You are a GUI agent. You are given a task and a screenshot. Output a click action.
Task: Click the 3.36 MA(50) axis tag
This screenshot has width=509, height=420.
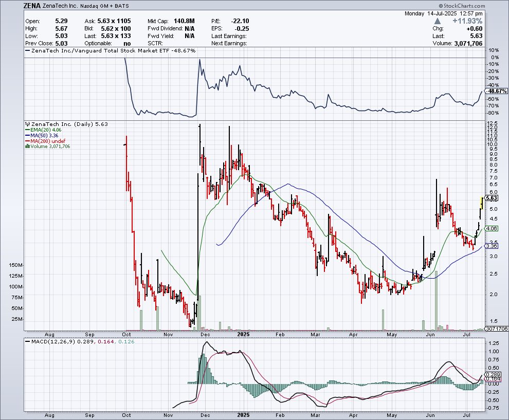(492, 246)
